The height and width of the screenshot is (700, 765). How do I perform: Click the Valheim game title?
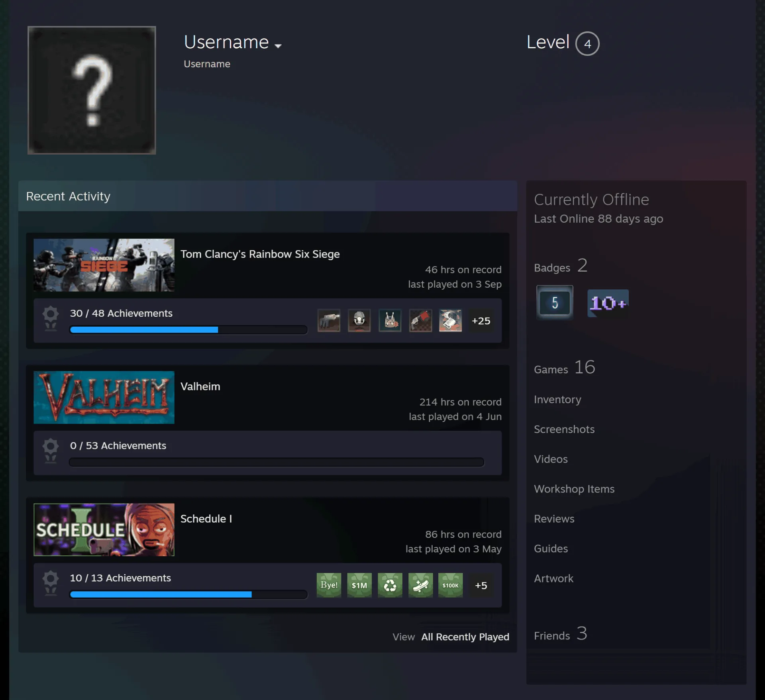point(200,386)
